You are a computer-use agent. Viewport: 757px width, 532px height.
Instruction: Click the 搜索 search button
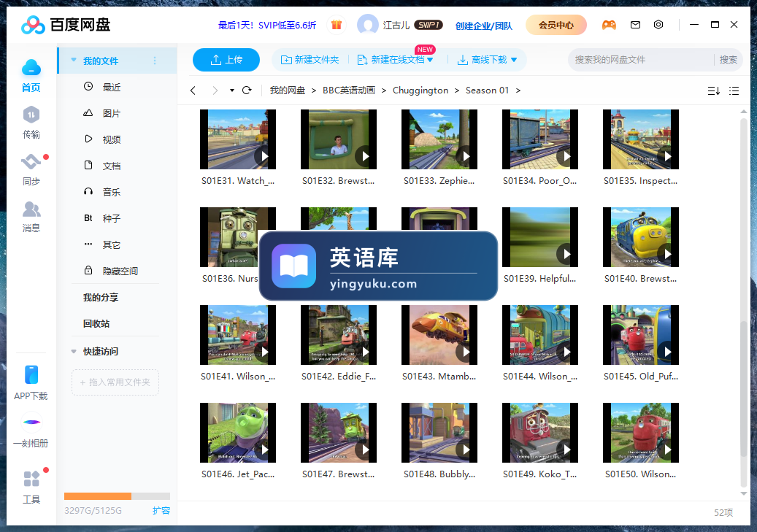coord(728,60)
